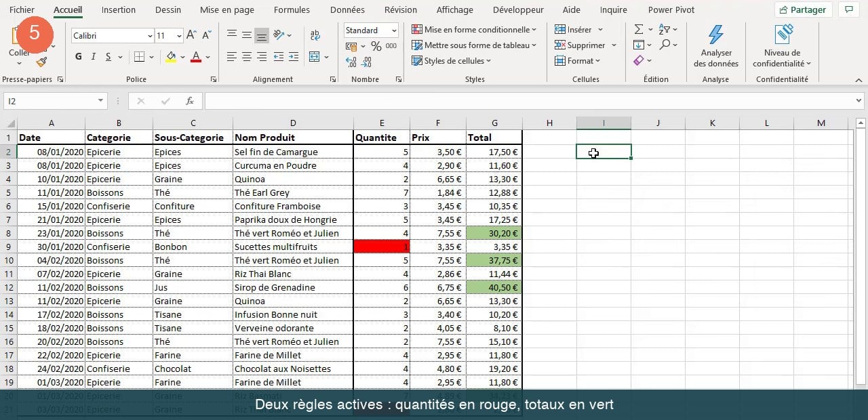
Task: Increase font size with large A icon
Action: coord(191,35)
